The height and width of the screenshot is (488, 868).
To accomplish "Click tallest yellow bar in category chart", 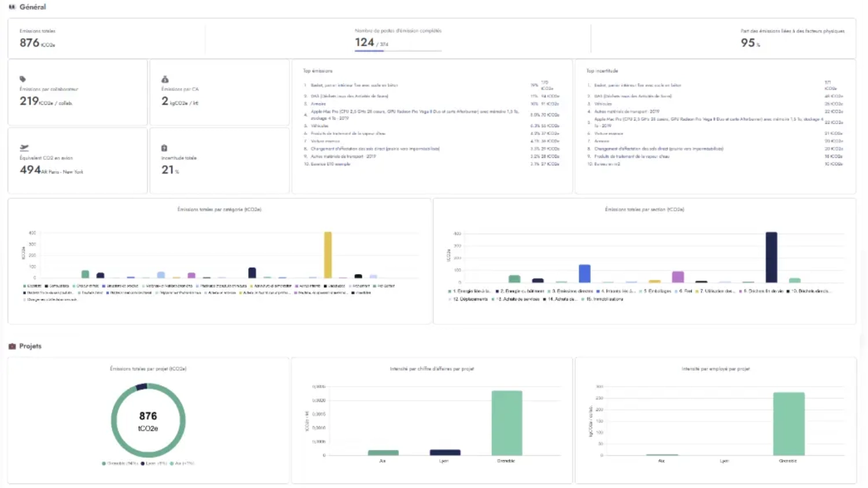I will coord(328,255).
